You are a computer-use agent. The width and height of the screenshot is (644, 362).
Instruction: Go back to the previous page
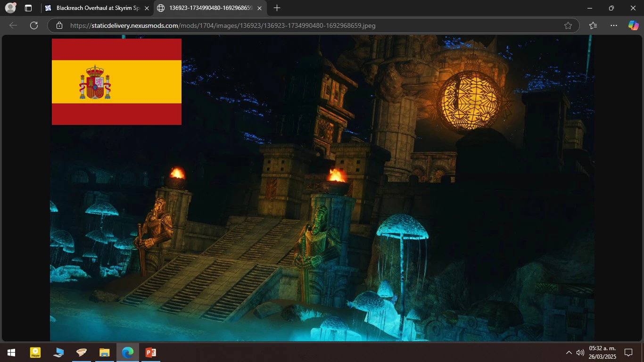13,25
